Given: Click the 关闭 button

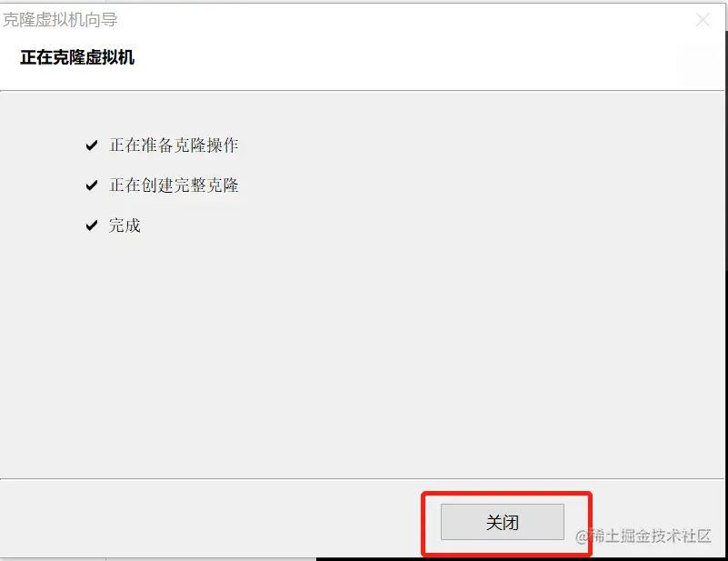Looking at the screenshot, I should (x=503, y=522).
